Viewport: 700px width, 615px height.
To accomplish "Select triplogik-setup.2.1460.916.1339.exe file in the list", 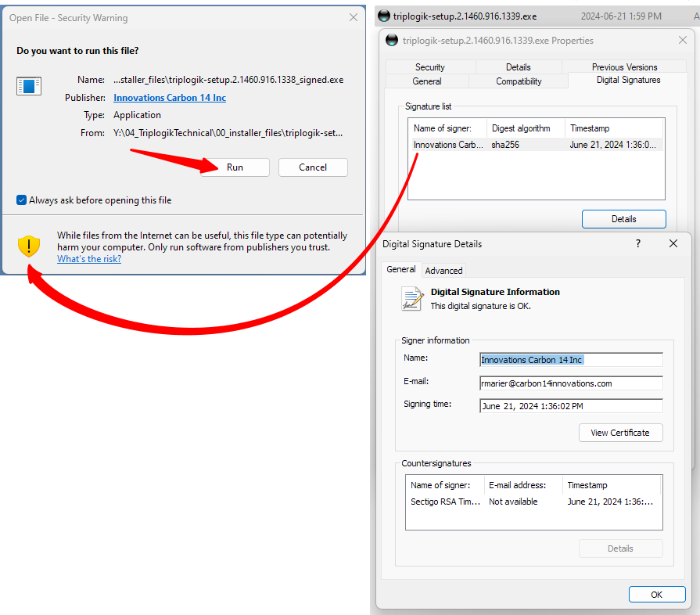I will tap(536, 16).
